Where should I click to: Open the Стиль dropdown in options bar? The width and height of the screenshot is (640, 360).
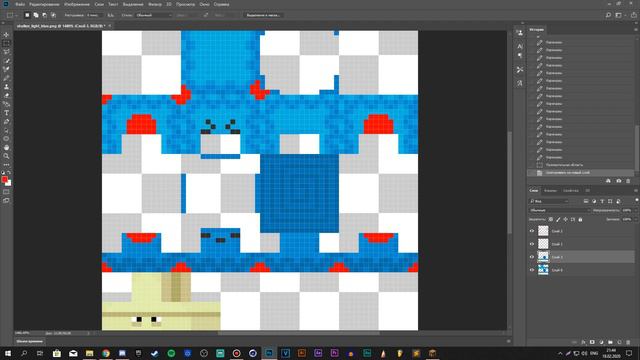coord(154,15)
